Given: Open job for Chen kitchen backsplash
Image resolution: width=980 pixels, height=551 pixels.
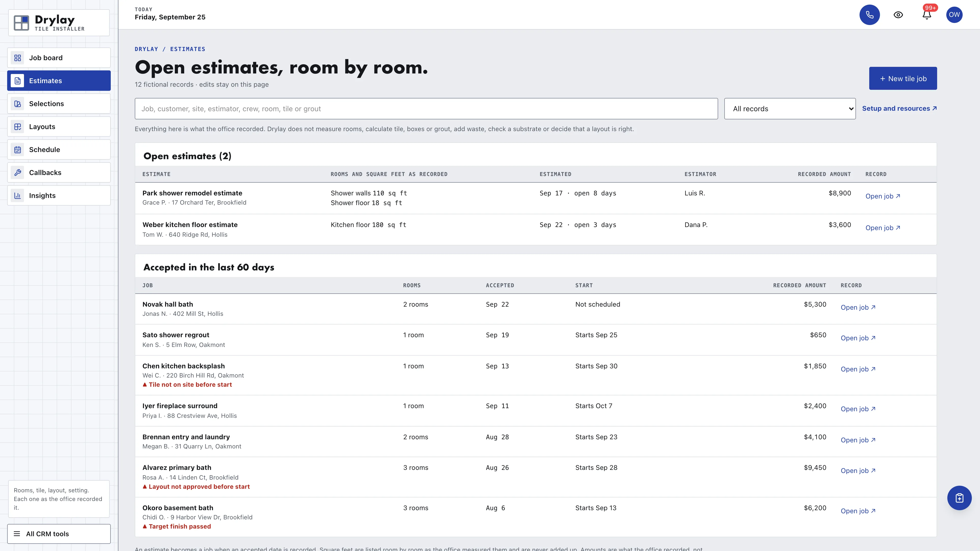Looking at the screenshot, I should coord(858,369).
